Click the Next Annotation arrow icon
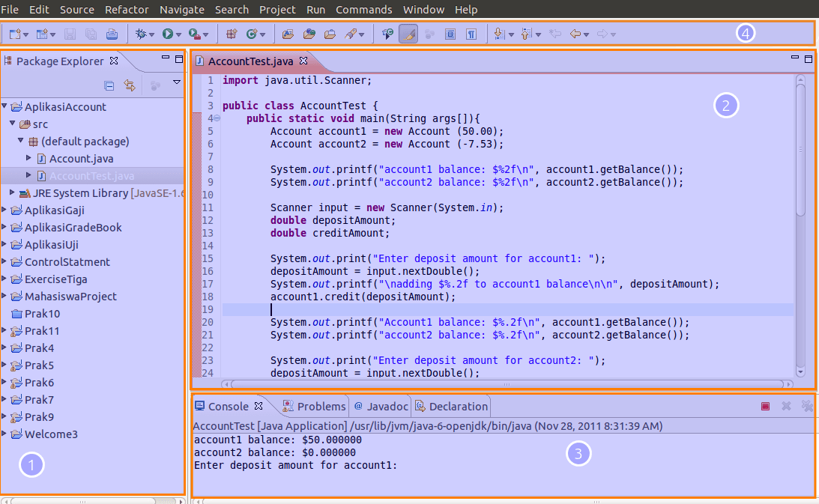The width and height of the screenshot is (819, 504). pyautogui.click(x=499, y=34)
